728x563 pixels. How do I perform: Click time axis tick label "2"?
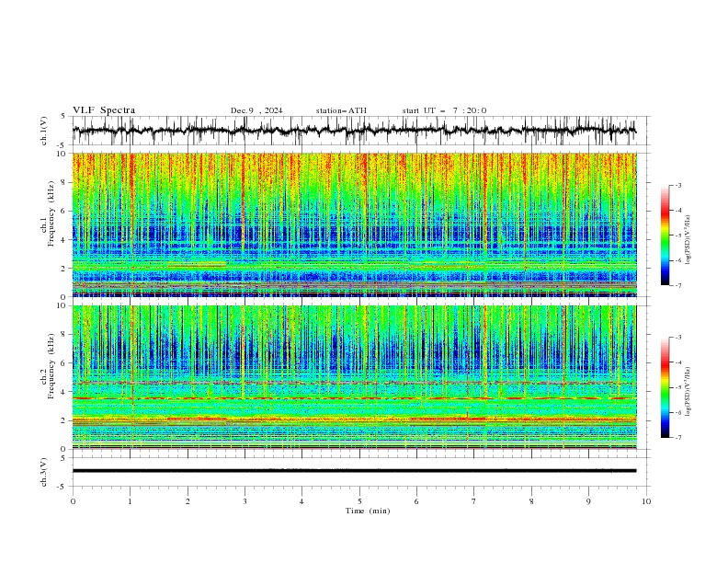(x=188, y=501)
